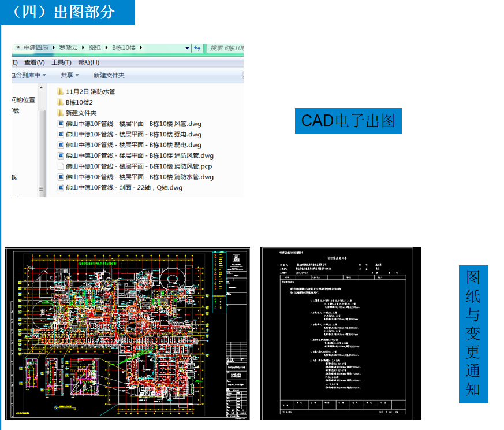Open the 工具(T) menu
504x430 pixels.
click(x=60, y=61)
